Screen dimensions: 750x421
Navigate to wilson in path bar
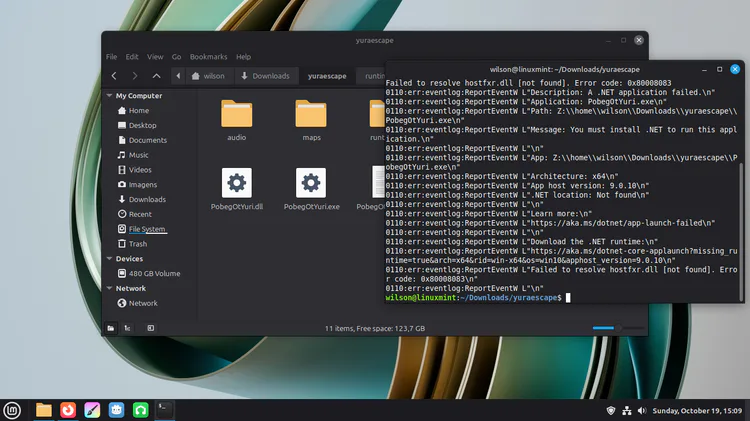209,76
